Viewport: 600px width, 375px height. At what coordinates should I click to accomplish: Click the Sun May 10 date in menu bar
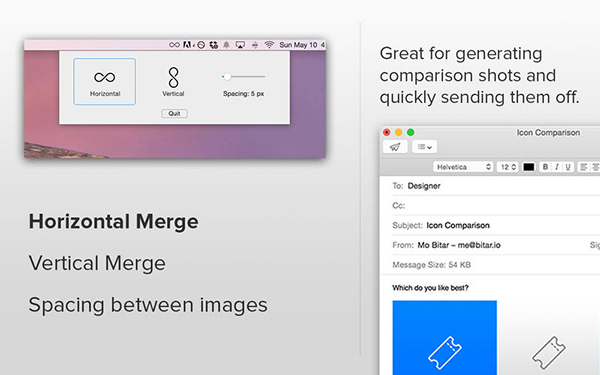298,45
